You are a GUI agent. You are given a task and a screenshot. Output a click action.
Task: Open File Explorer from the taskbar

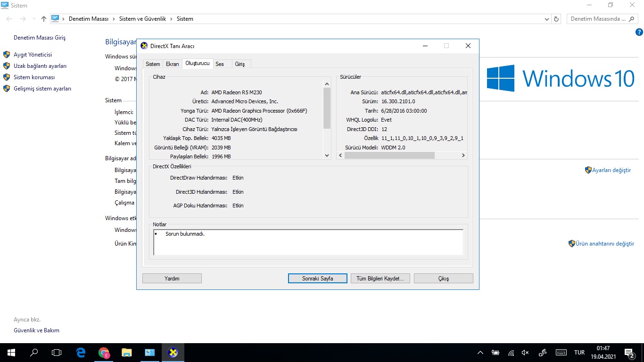pyautogui.click(x=126, y=353)
